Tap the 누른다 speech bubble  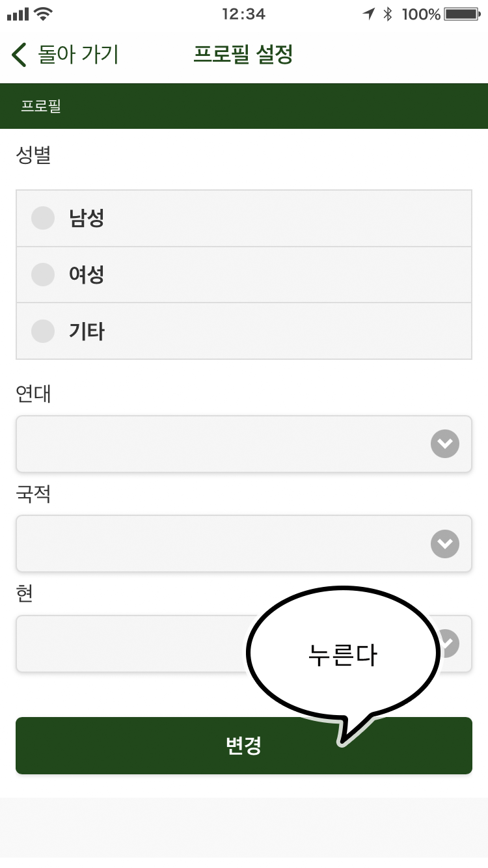pyautogui.click(x=342, y=656)
